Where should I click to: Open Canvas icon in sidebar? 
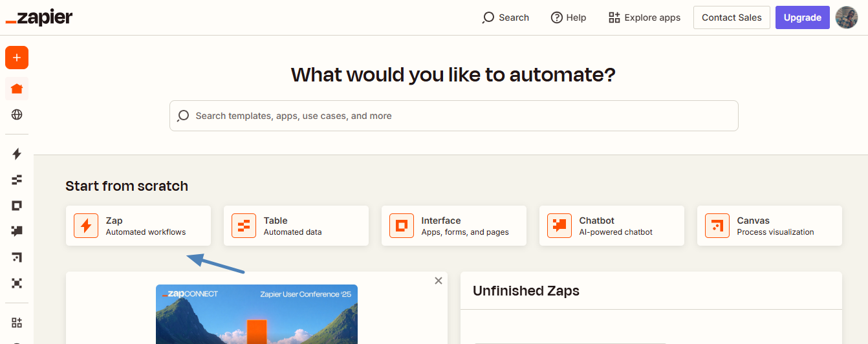click(17, 257)
